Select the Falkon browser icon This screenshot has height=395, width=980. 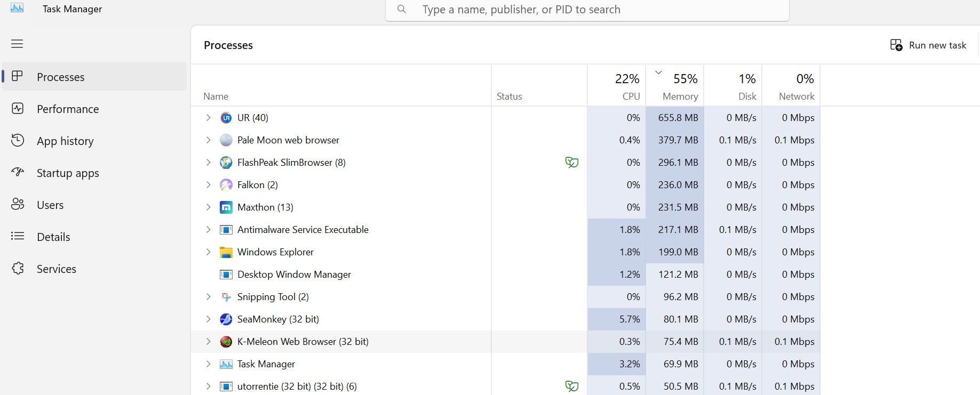226,185
